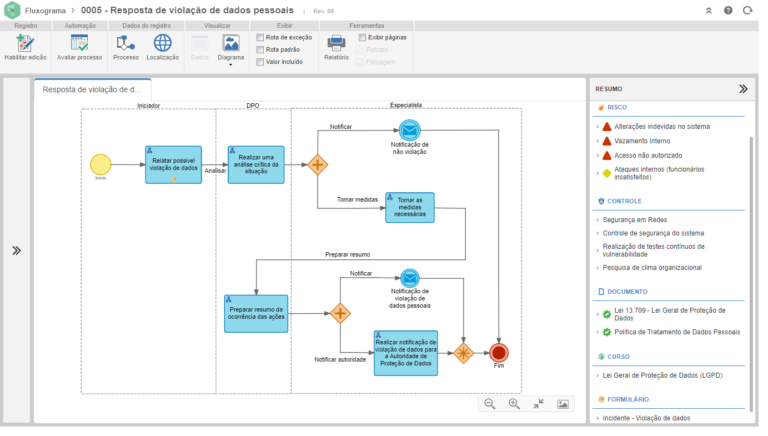Zoom out of the flowchart
This screenshot has height=436, width=768.
pyautogui.click(x=490, y=404)
